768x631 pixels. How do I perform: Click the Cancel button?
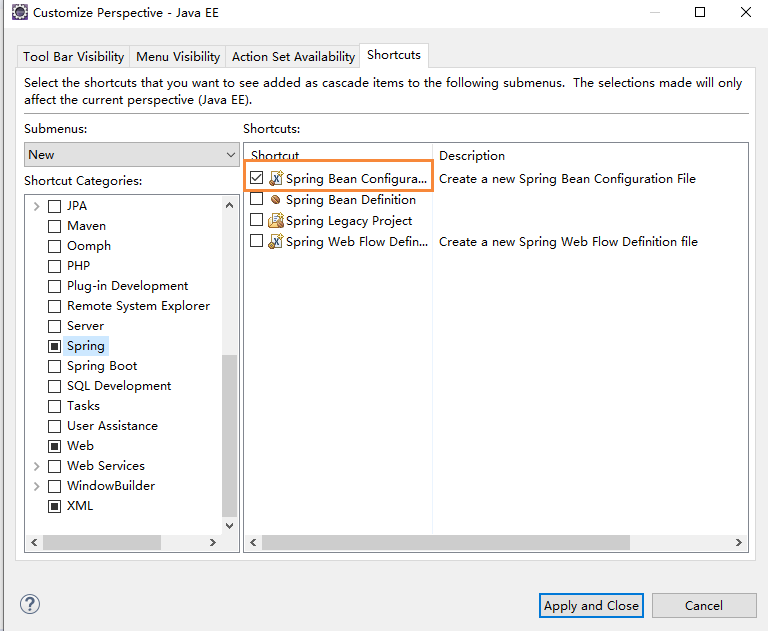(x=704, y=606)
